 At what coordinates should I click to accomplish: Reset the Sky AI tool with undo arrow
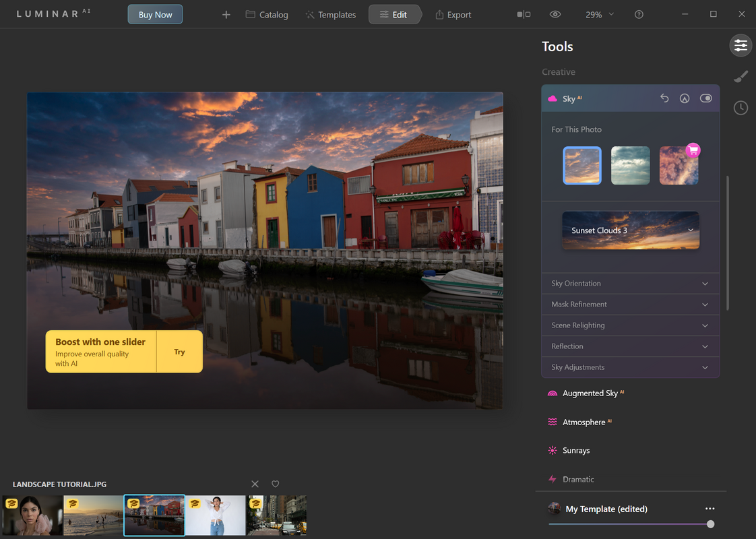point(664,98)
